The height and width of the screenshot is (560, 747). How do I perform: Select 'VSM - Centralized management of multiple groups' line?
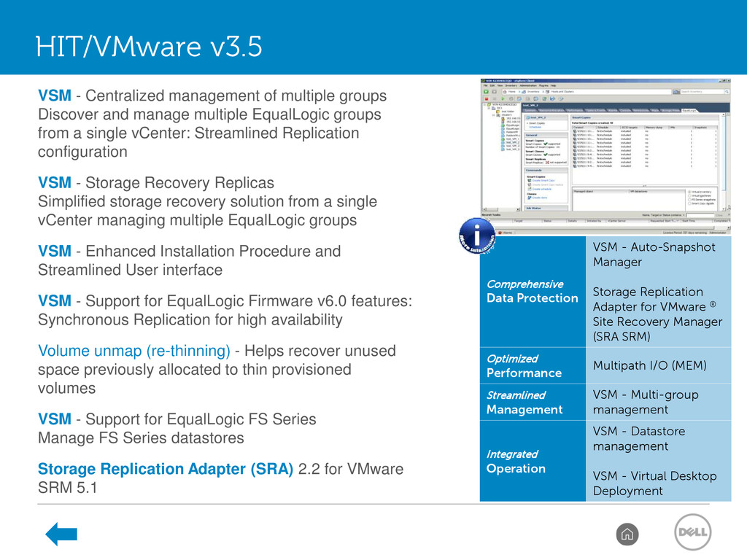pyautogui.click(x=212, y=96)
